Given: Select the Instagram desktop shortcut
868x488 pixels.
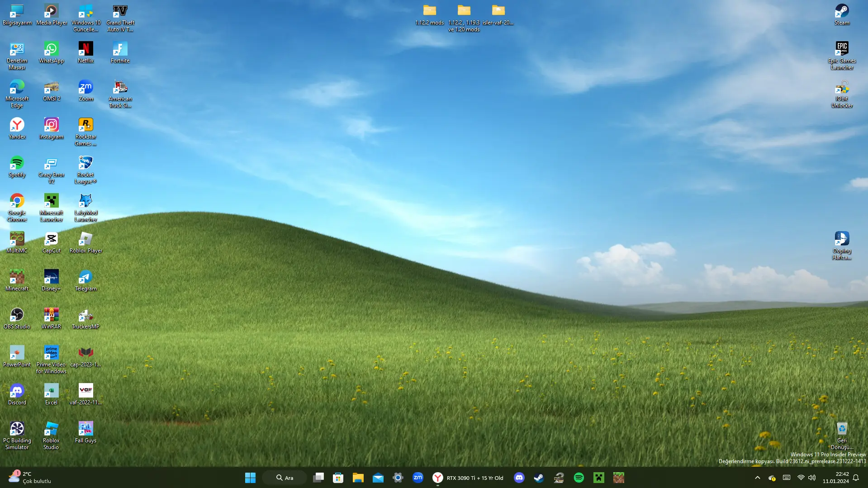Looking at the screenshot, I should pyautogui.click(x=52, y=129).
